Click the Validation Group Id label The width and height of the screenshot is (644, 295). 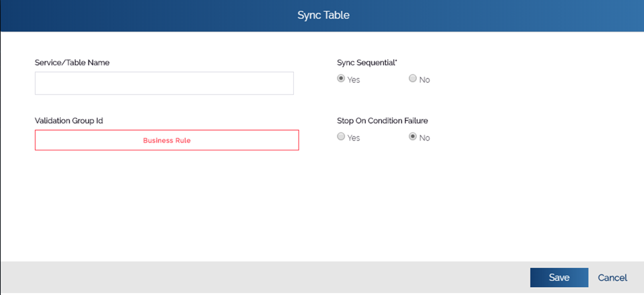[x=69, y=121]
